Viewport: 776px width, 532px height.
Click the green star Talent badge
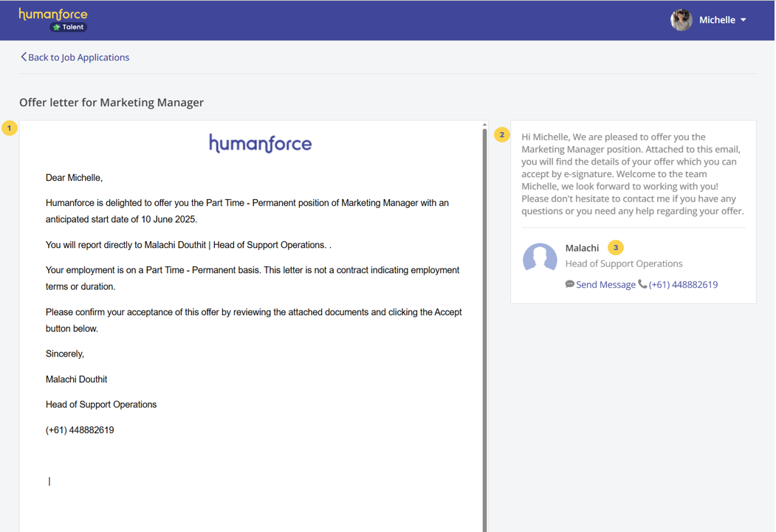point(69,27)
